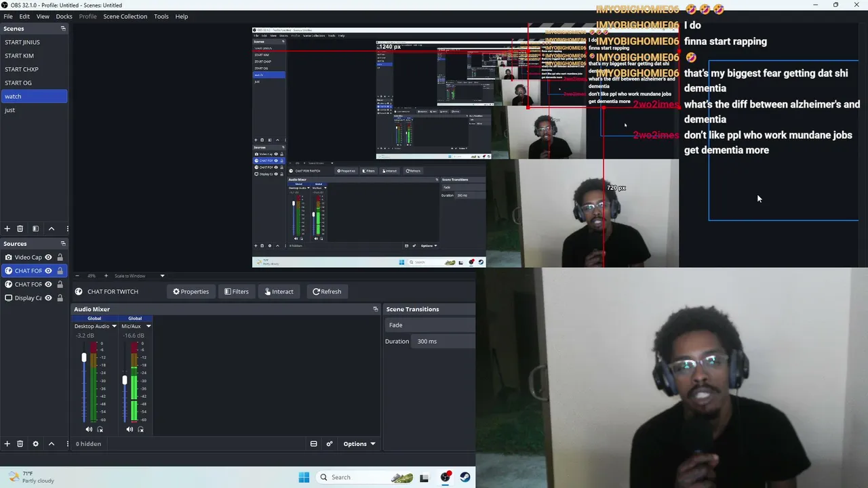Image resolution: width=868 pixels, height=488 pixels.
Task: Move selected scene up with arrow icon
Action: pos(52,229)
